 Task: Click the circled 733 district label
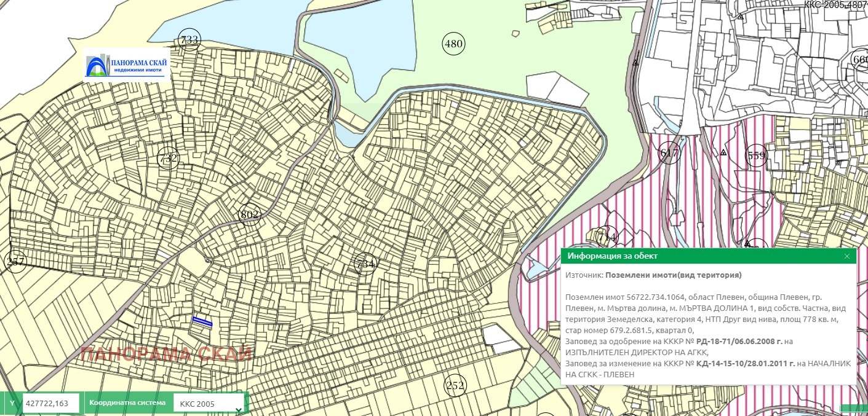[189, 40]
